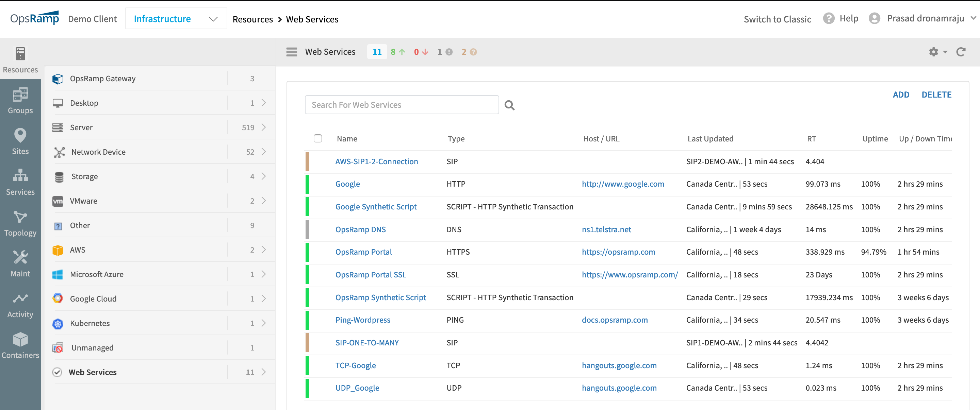980x410 pixels.
Task: Open the Infrastructure dropdown
Action: click(176, 19)
